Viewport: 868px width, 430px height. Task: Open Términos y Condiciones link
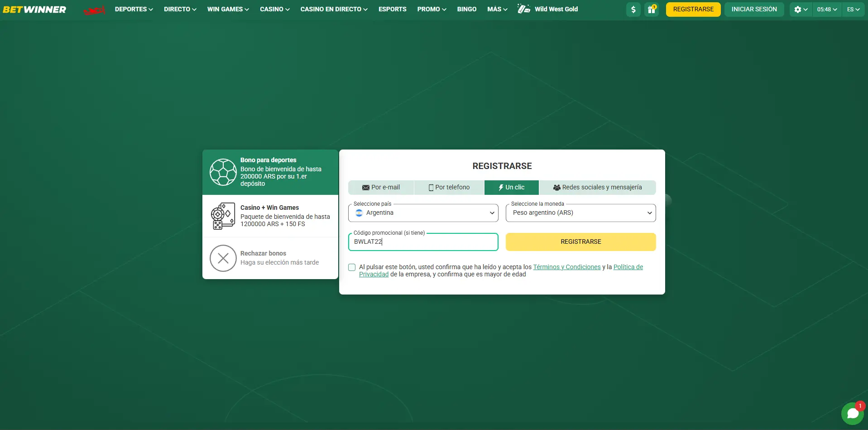click(567, 267)
